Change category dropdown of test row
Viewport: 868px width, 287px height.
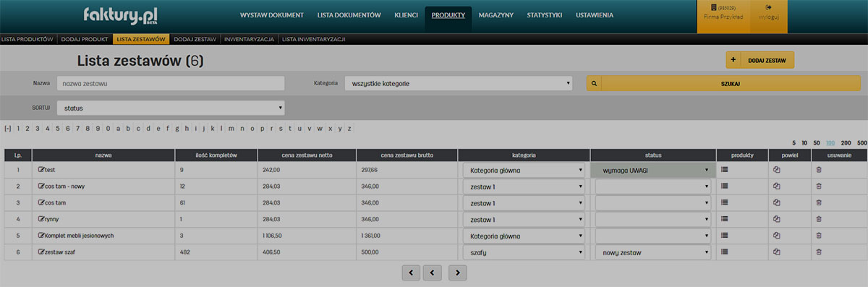click(x=524, y=171)
